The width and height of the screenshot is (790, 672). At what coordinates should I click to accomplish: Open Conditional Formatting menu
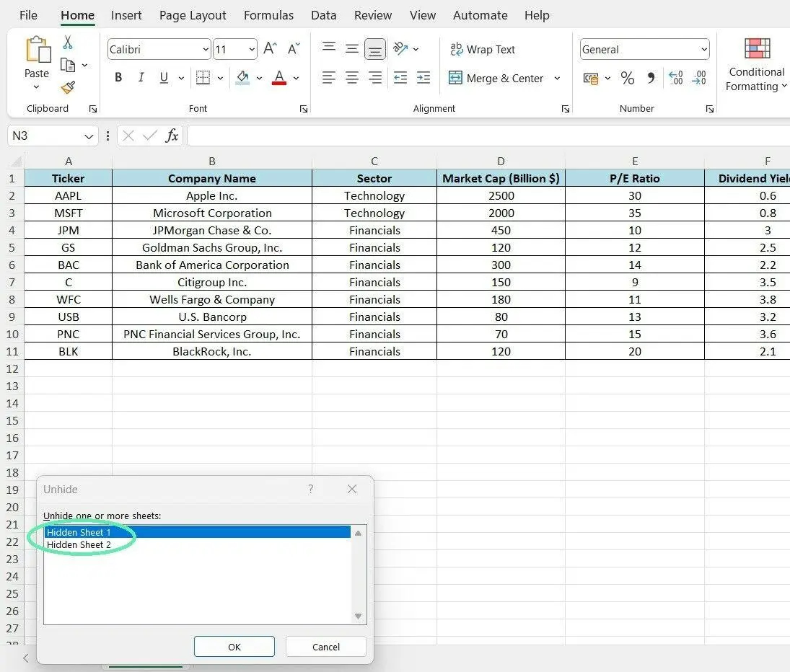click(757, 65)
